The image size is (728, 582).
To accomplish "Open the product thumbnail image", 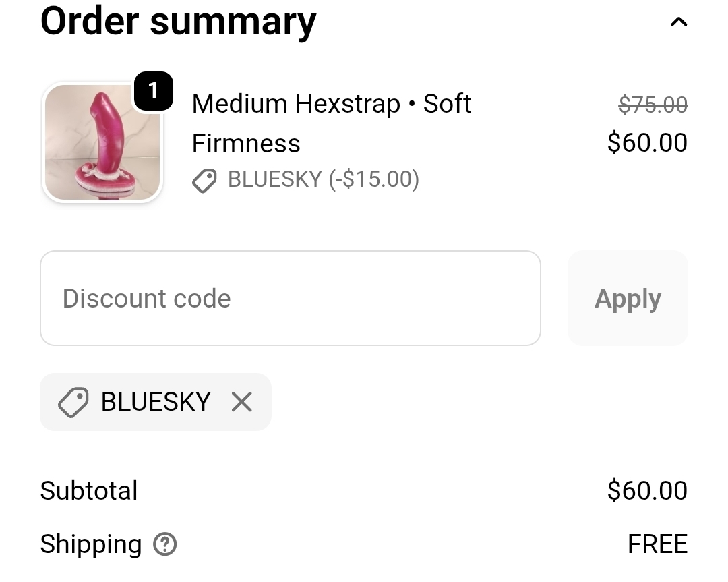I will click(102, 143).
